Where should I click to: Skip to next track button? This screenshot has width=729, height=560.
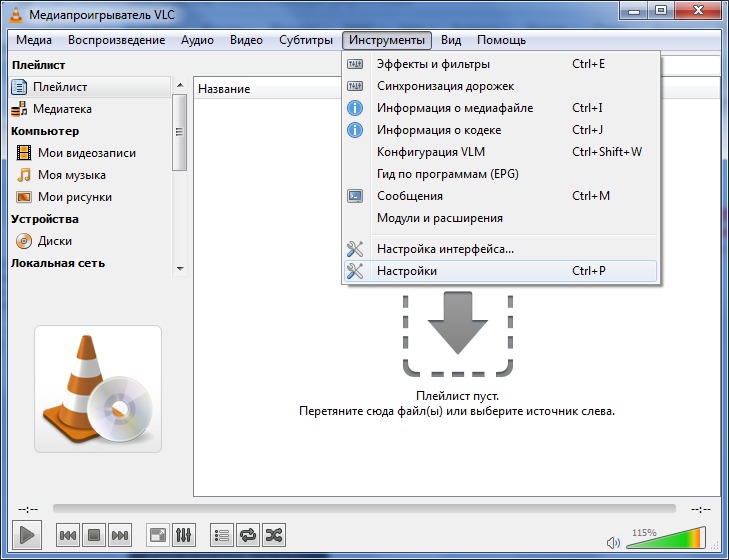tap(120, 535)
